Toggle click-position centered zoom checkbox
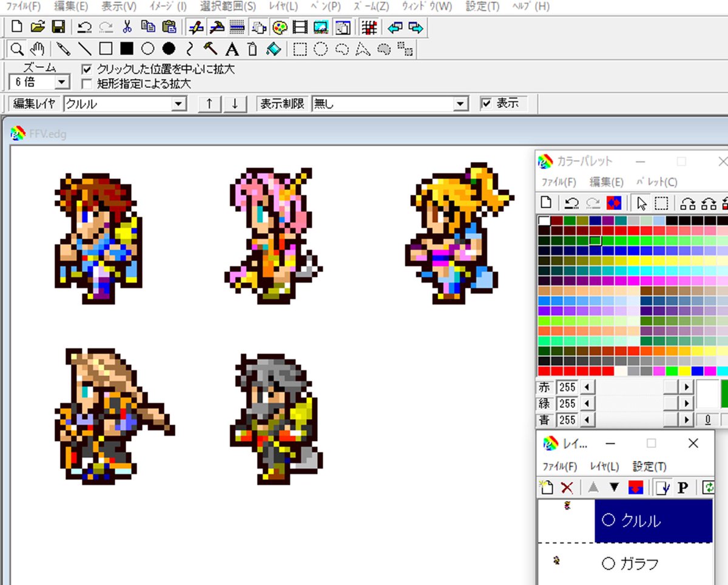 [x=87, y=70]
